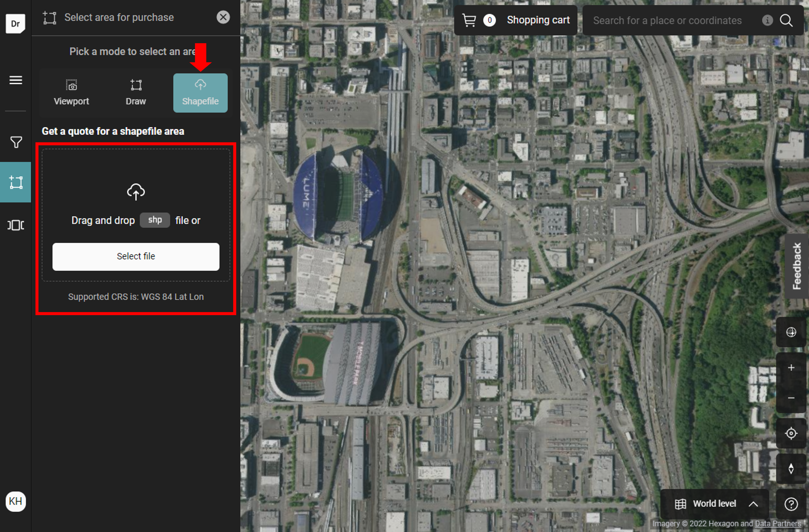Reset map north with compass icon
Screen dimensions: 809x532
tap(791, 468)
